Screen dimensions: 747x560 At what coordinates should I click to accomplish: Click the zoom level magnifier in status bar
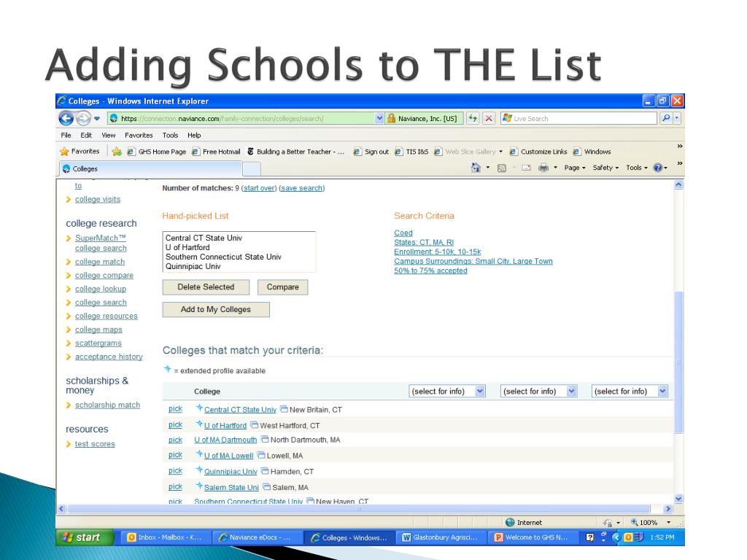click(x=634, y=522)
